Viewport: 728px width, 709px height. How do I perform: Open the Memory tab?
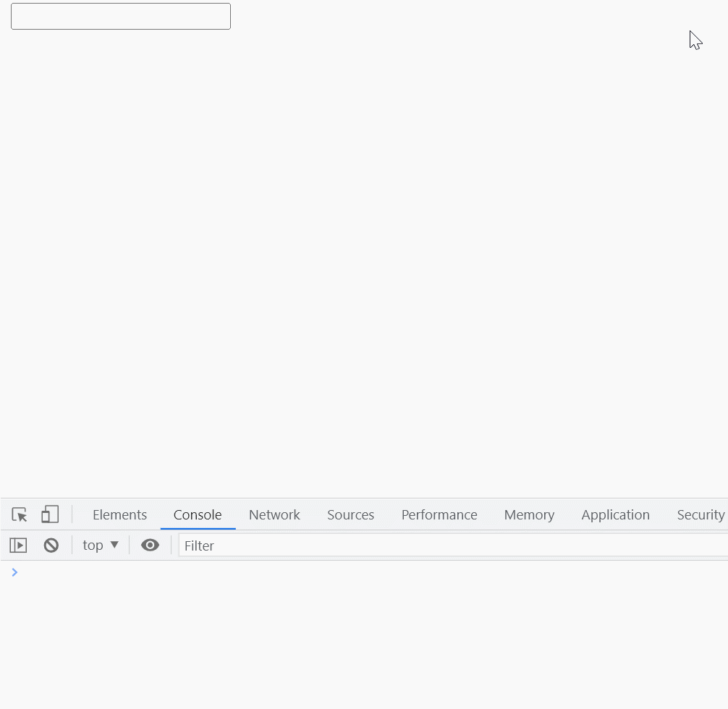[529, 514]
